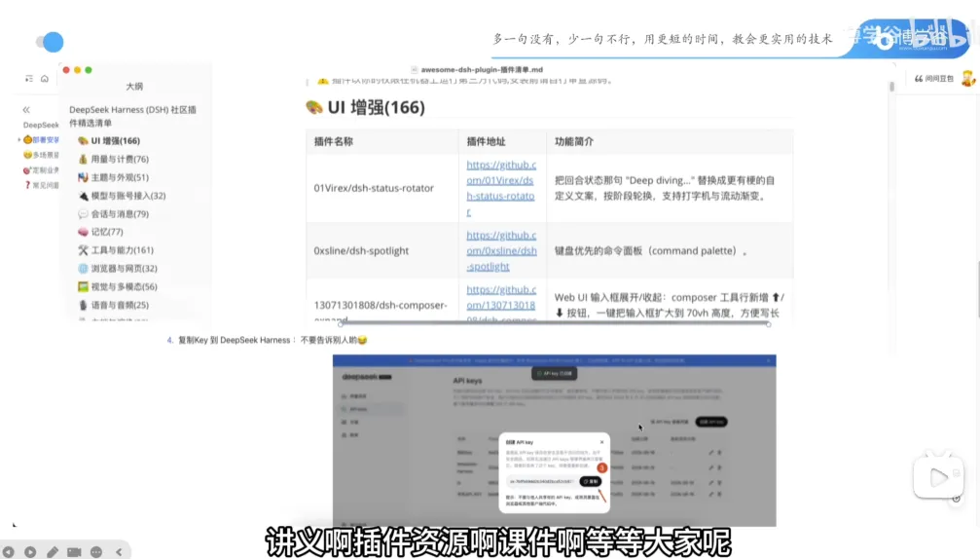Click the money bag icon for 用量与计费

click(83, 159)
